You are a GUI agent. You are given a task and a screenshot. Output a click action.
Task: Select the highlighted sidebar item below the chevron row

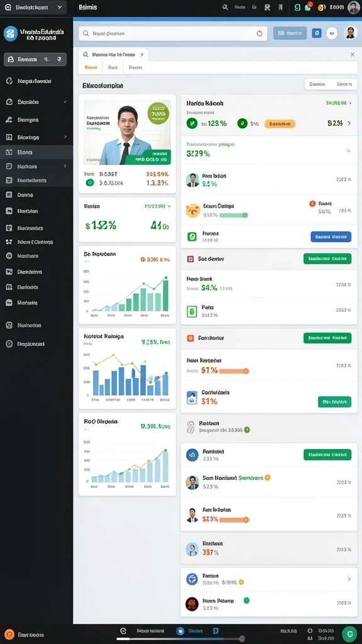pos(36,152)
